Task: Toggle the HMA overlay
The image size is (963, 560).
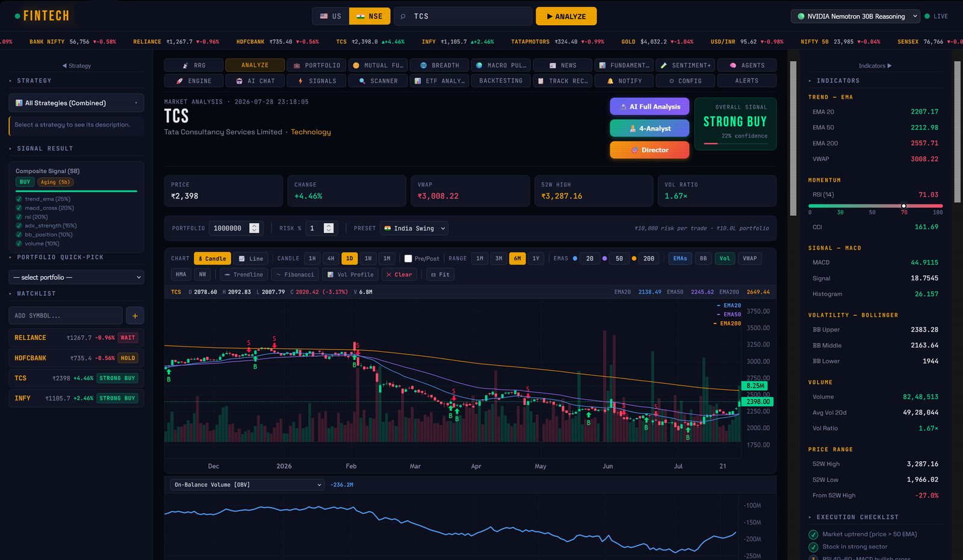Action: (181, 274)
